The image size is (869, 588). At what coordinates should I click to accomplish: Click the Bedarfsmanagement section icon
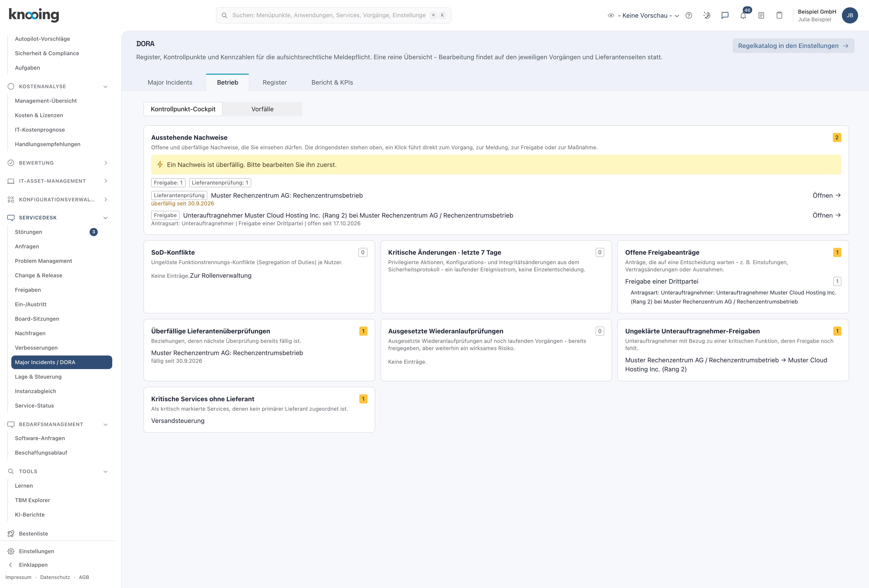tap(11, 424)
